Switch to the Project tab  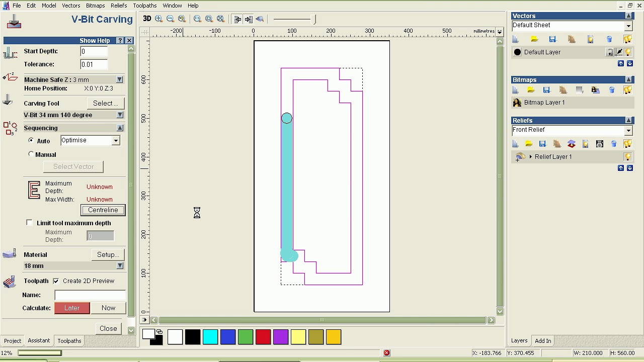point(13,341)
